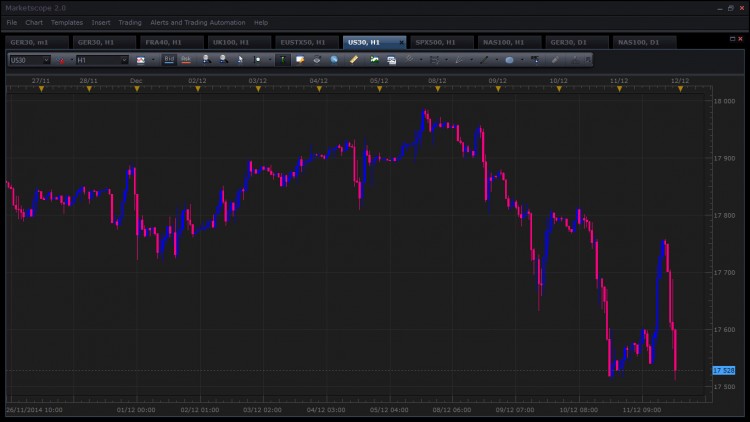
Task: Expand the chart type dropdown arrow
Action: 153,60
